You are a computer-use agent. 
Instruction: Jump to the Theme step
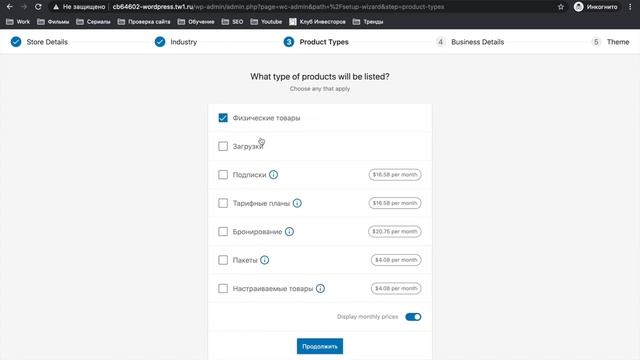point(611,42)
